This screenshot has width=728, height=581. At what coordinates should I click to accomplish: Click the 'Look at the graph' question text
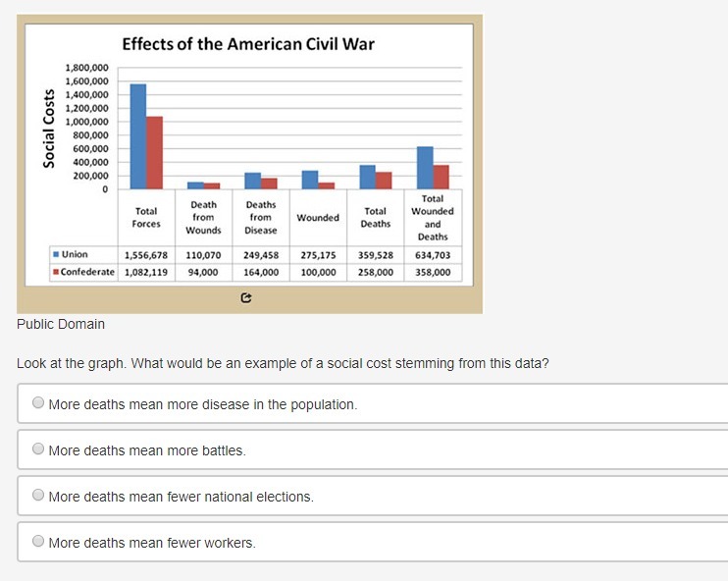[283, 363]
